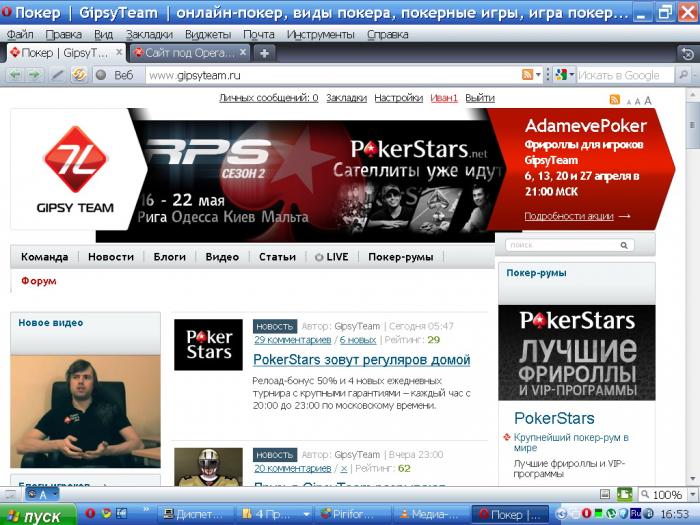Open the Новости navigation item
Image resolution: width=700 pixels, height=525 pixels.
(111, 257)
